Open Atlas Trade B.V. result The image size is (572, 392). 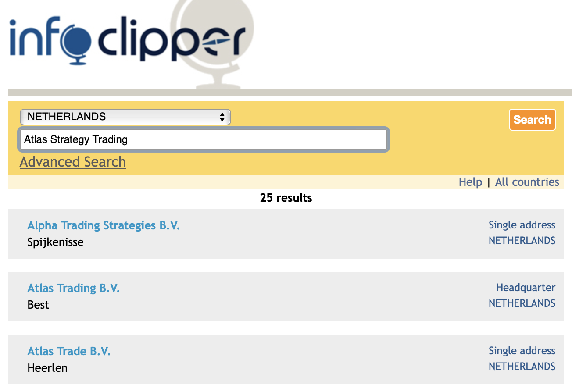(69, 351)
